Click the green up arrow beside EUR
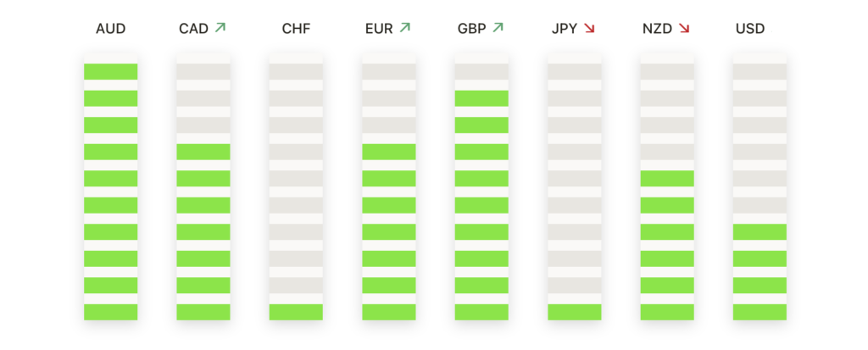 [x=404, y=27]
